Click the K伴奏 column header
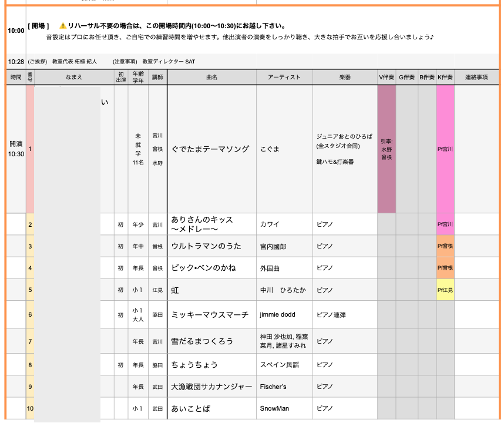Image resolution: width=504 pixels, height=423 pixels. pos(445,77)
